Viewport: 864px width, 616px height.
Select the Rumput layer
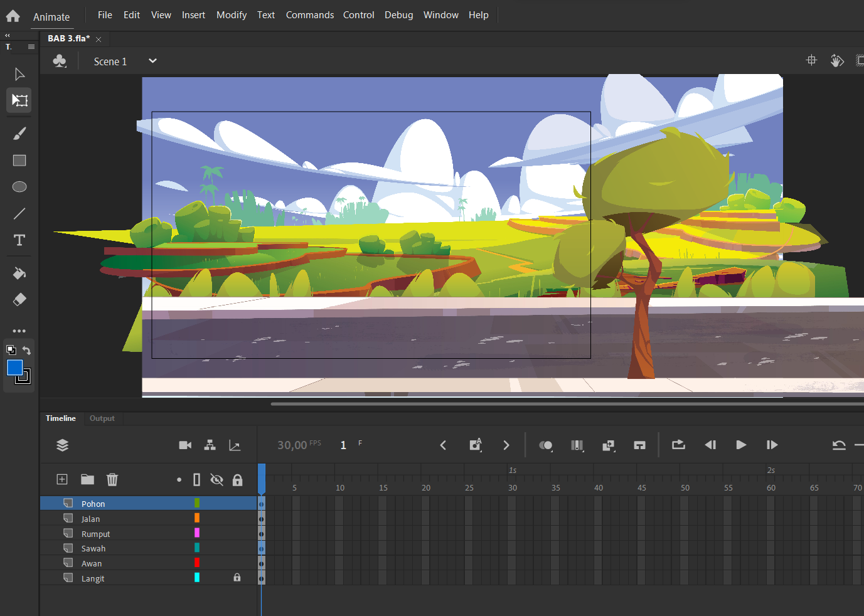click(x=149, y=533)
